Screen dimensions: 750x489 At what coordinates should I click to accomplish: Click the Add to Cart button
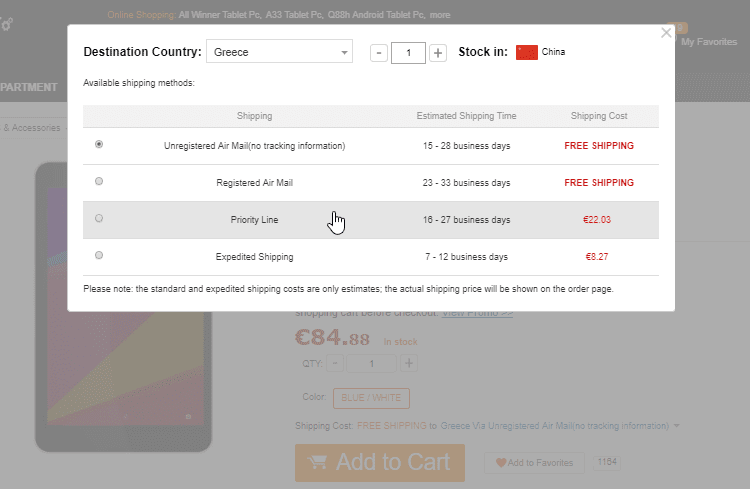coord(381,462)
